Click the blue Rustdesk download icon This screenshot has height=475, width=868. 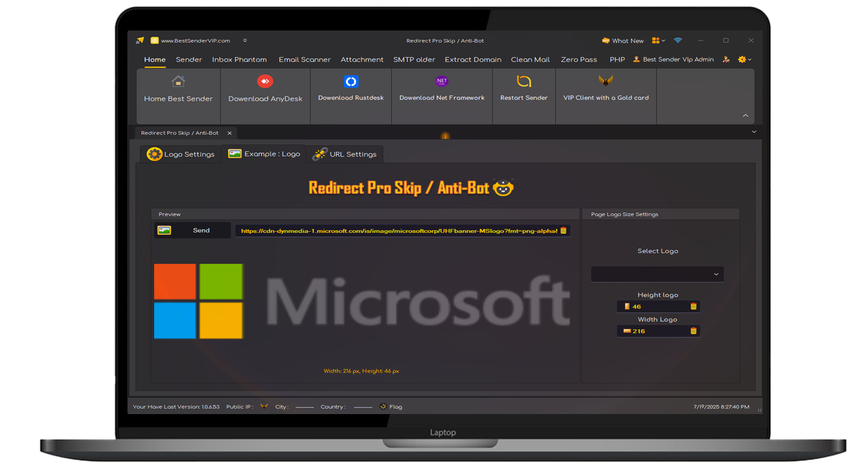tap(351, 81)
